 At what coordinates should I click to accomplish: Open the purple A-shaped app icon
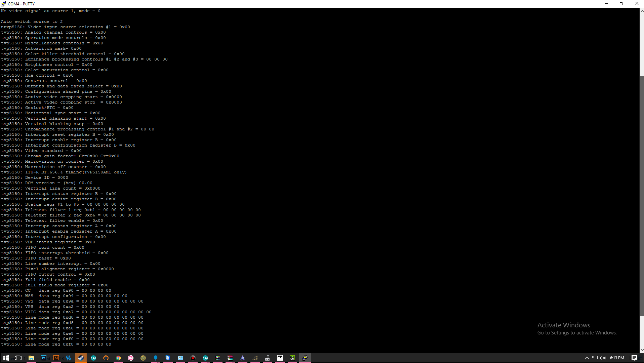243,358
